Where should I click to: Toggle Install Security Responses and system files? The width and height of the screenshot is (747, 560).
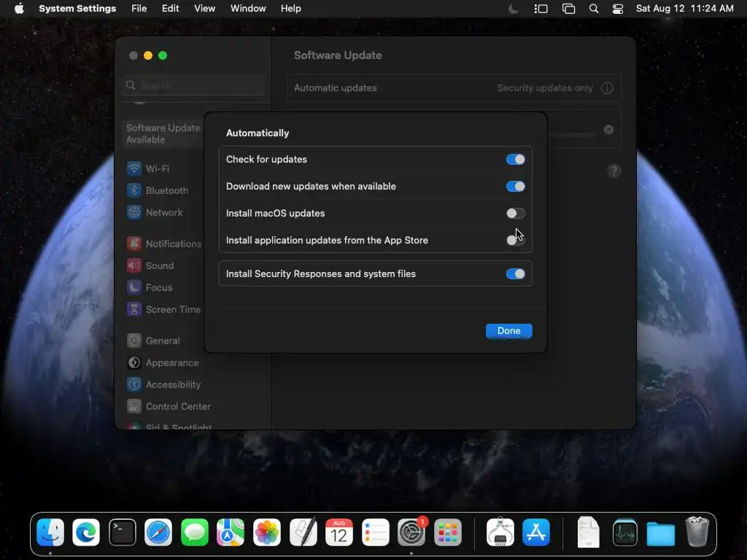(515, 274)
